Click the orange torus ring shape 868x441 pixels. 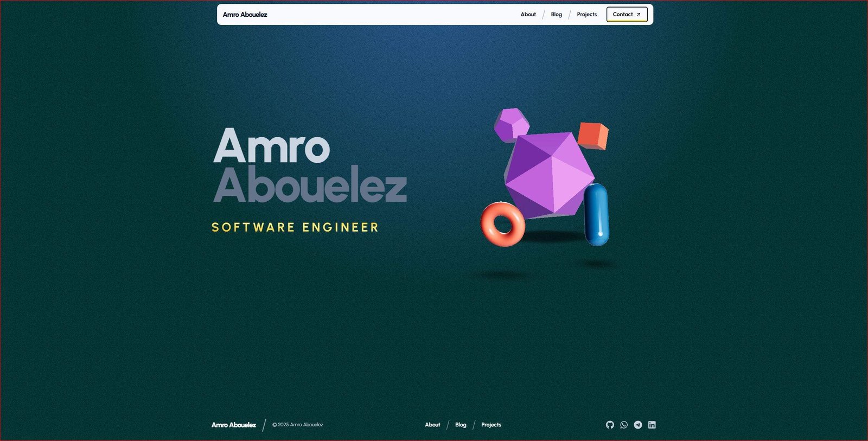502,224
